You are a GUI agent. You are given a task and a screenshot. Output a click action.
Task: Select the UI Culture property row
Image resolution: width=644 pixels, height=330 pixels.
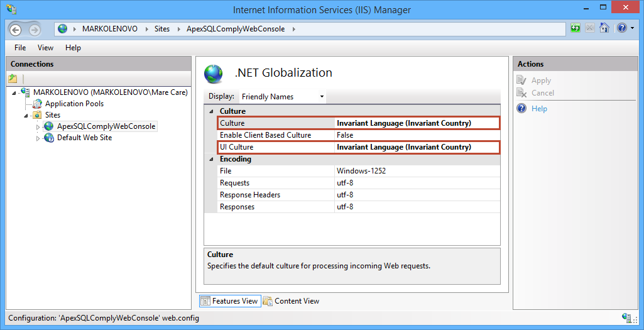[x=359, y=147]
